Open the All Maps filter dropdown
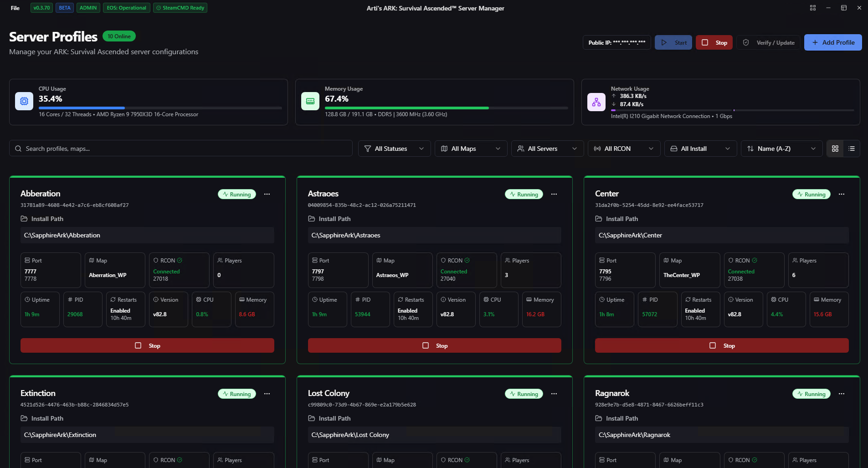The height and width of the screenshot is (468, 868). [x=471, y=149]
